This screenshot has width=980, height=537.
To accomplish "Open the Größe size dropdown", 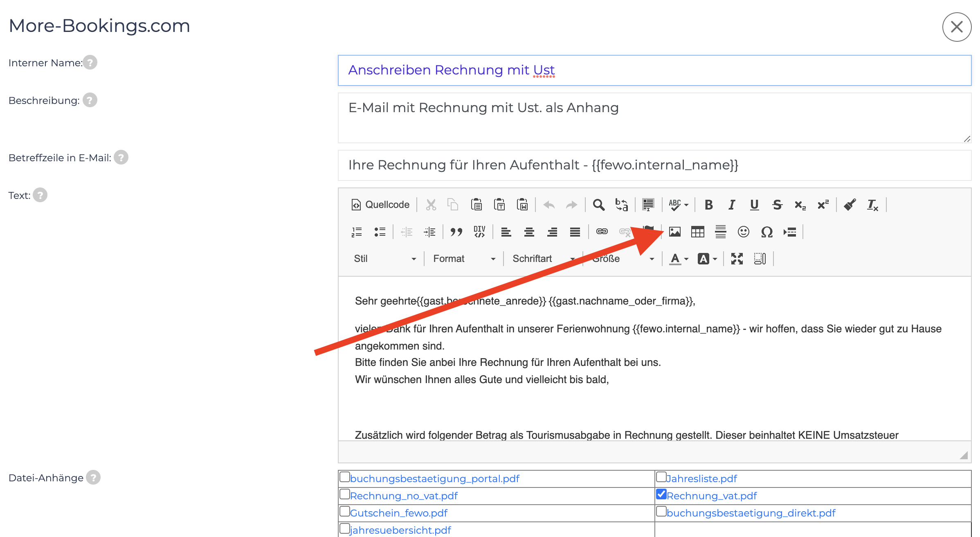I will click(x=623, y=259).
